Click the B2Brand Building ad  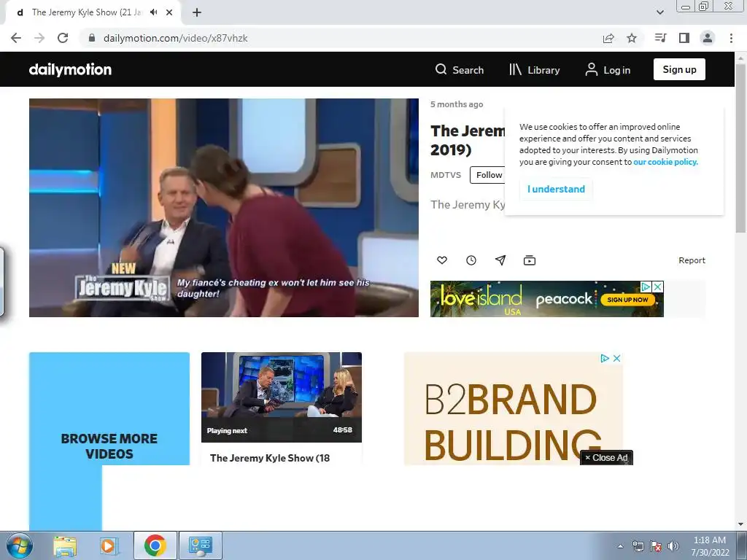[513, 408]
